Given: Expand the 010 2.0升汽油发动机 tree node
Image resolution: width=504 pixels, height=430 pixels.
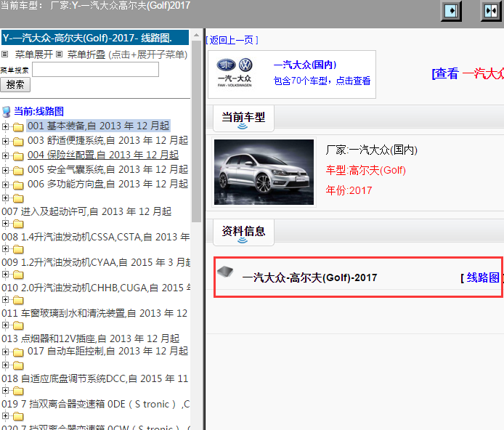Looking at the screenshot, I should tap(5, 274).
